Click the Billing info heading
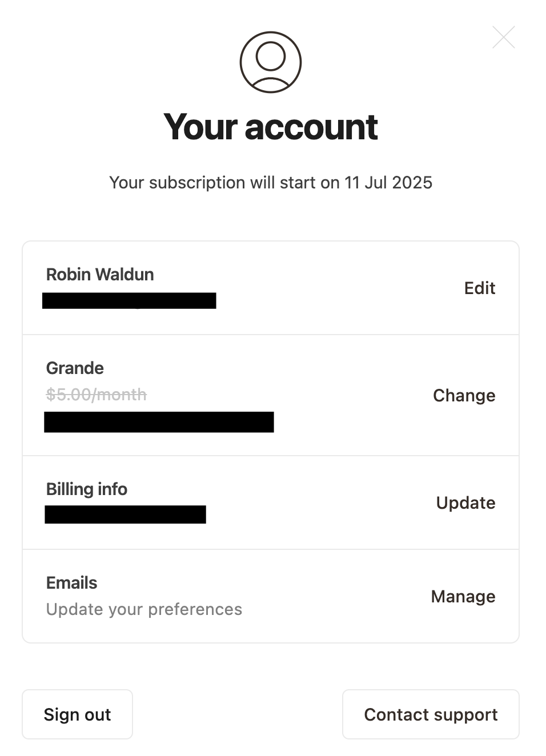Screen dimensions: 546x756 click(87, 489)
